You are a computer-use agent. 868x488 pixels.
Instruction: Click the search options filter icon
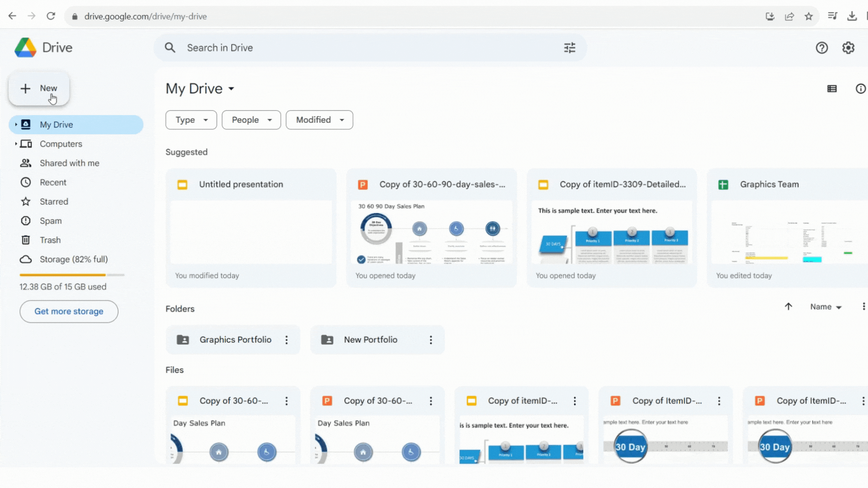click(x=570, y=48)
